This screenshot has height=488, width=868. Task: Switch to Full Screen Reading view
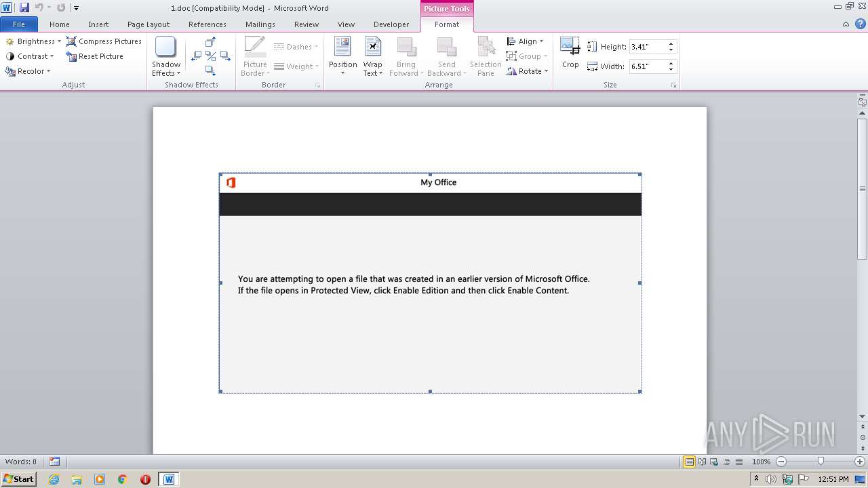pos(702,462)
